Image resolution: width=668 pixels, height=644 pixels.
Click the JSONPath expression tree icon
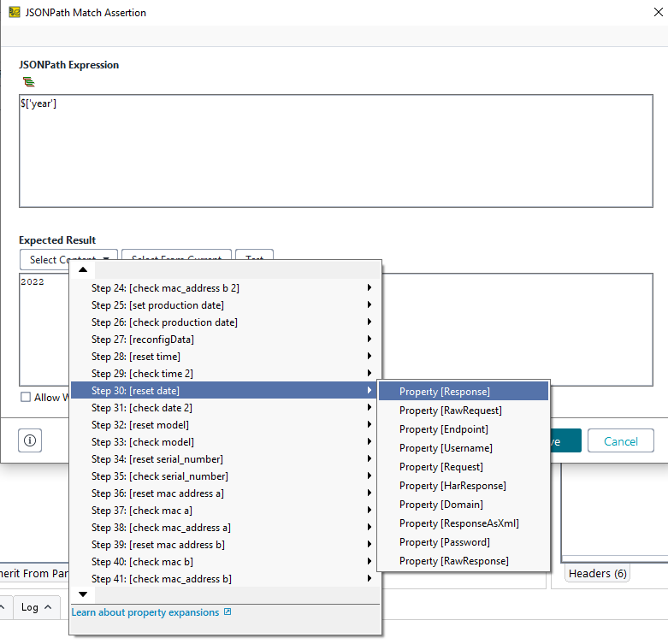pos(30,82)
